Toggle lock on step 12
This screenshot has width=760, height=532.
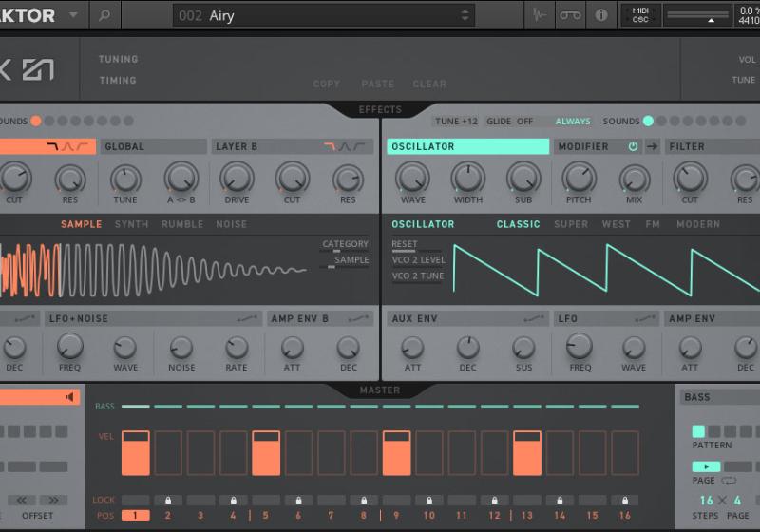494,500
